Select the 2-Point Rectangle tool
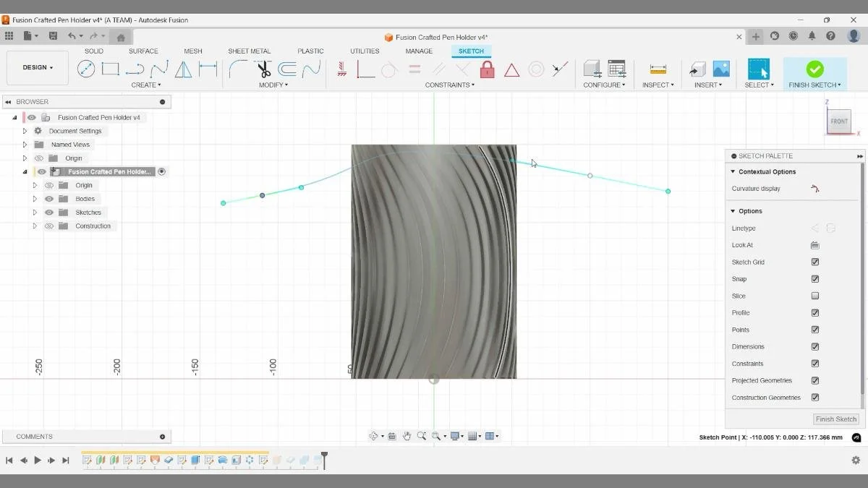Image resolution: width=868 pixels, height=488 pixels. (x=110, y=69)
